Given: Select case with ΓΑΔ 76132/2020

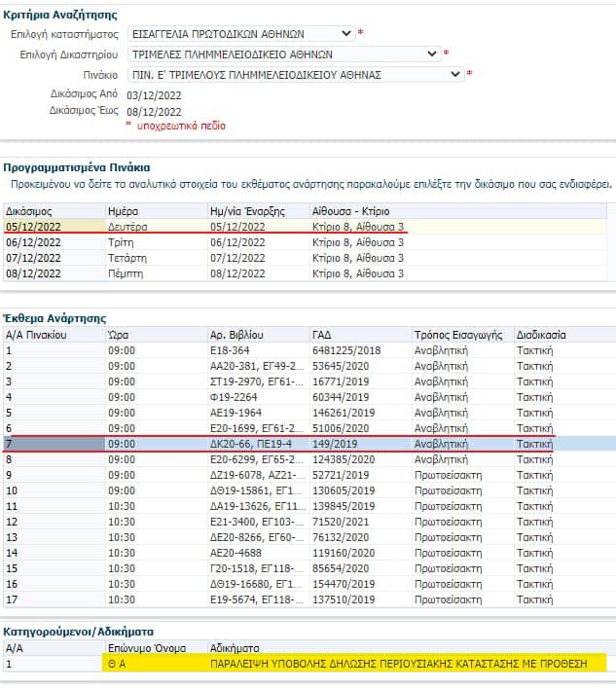Looking at the screenshot, I should point(309,537).
